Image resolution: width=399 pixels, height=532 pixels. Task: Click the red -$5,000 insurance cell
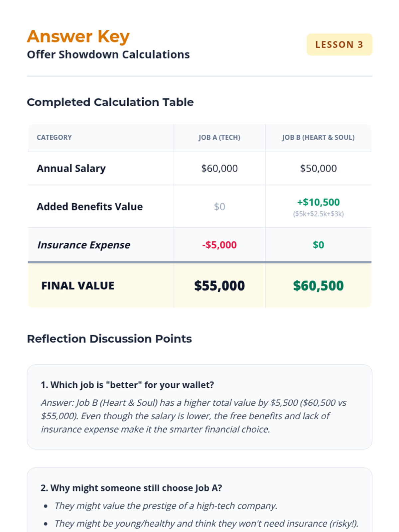point(219,245)
